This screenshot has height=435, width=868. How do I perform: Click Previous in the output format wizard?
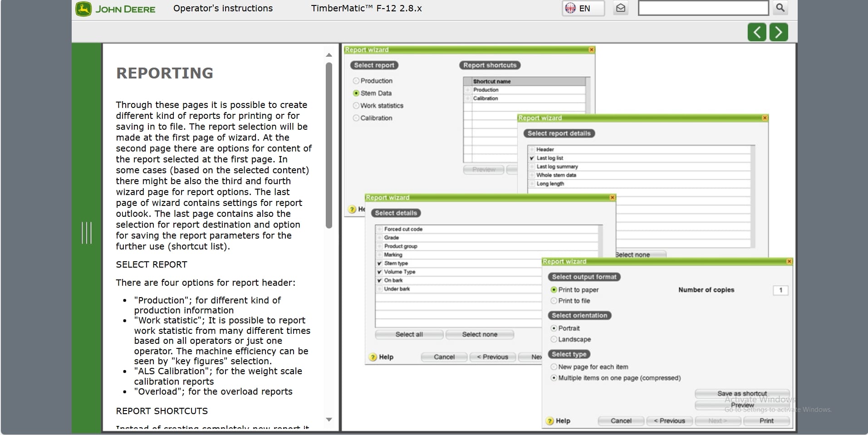coord(670,421)
